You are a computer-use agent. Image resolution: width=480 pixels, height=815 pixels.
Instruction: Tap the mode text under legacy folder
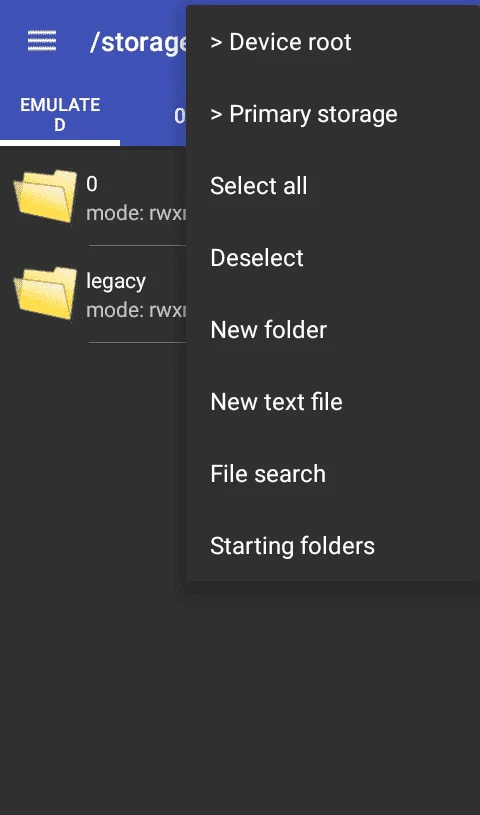coord(136,310)
